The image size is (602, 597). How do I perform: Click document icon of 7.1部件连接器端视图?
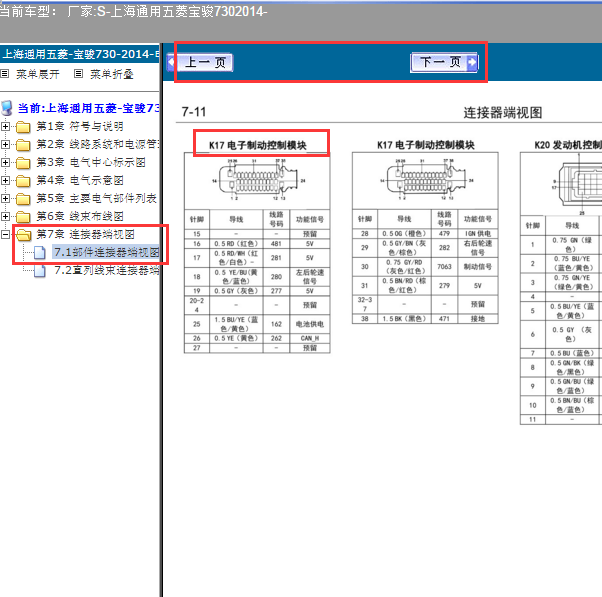(x=40, y=253)
